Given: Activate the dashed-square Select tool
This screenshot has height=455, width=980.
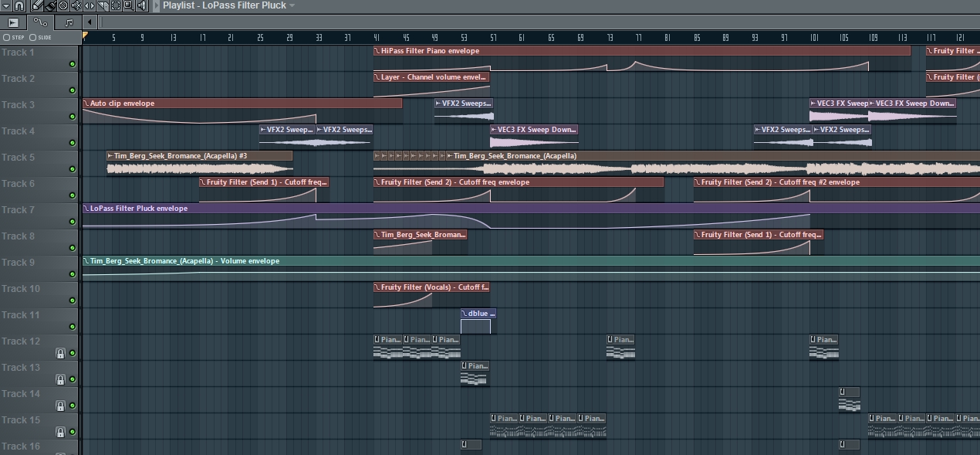Looking at the screenshot, I should click(115, 5).
